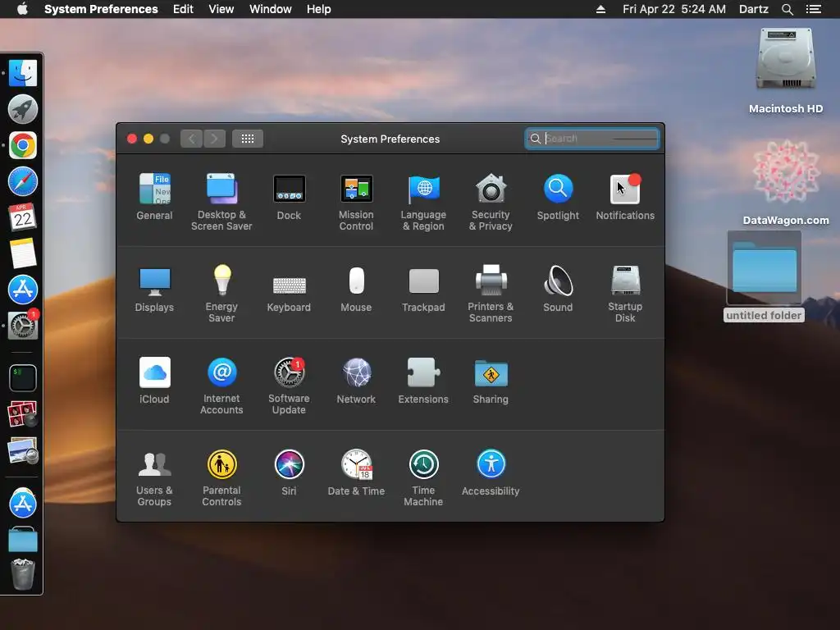
Task: Click the date and time in menu bar
Action: pos(674,9)
